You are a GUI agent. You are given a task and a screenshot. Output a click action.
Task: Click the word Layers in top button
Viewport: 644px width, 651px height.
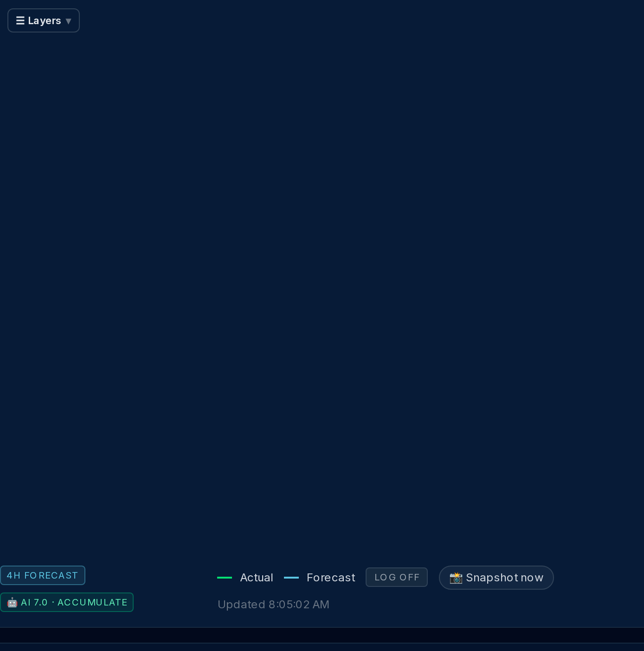pyautogui.click(x=45, y=21)
